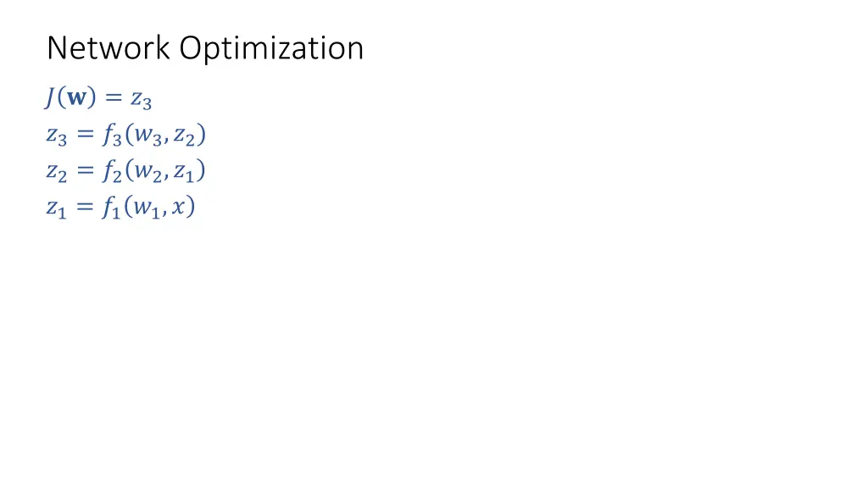Select the z2 = f2(w2, z1) equation line
The height and width of the screenshot is (488, 868).
pos(126,172)
